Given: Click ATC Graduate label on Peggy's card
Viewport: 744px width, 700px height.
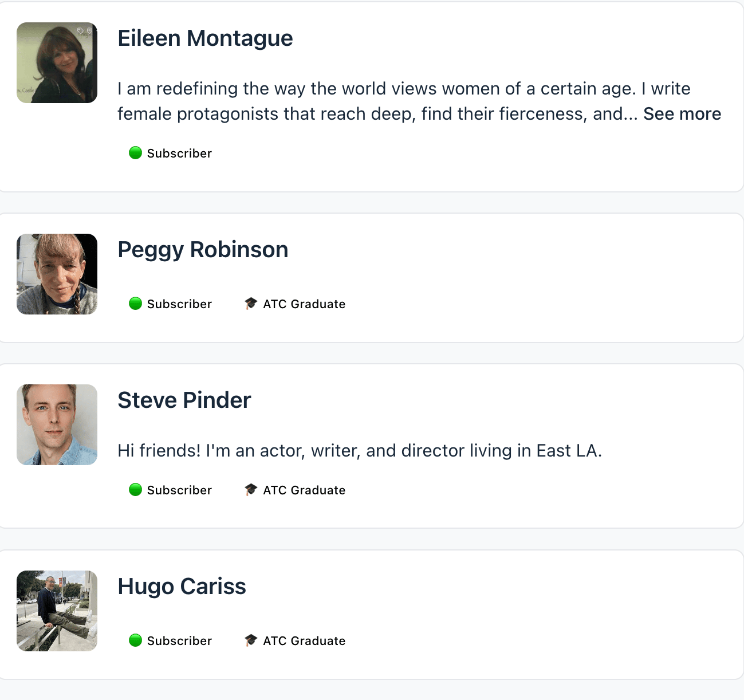Looking at the screenshot, I should [x=304, y=304].
